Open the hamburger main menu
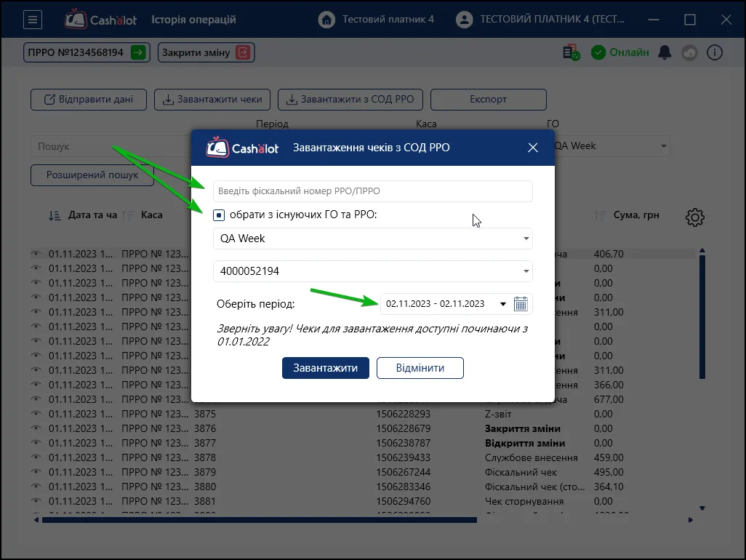 [32, 20]
